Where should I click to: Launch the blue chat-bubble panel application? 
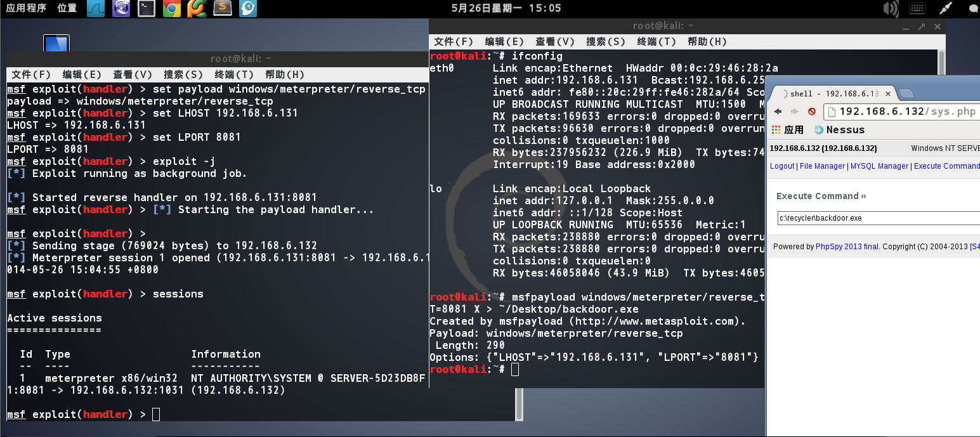[x=247, y=8]
